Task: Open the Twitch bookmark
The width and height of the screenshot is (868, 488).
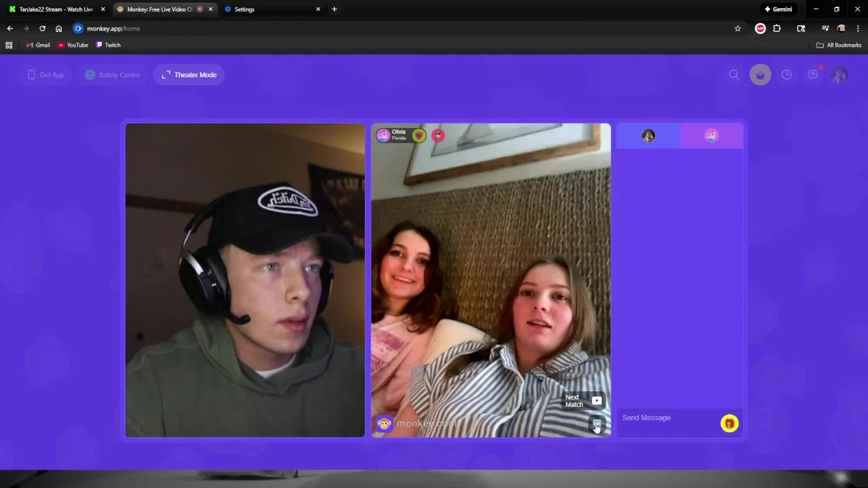Action: pyautogui.click(x=108, y=45)
